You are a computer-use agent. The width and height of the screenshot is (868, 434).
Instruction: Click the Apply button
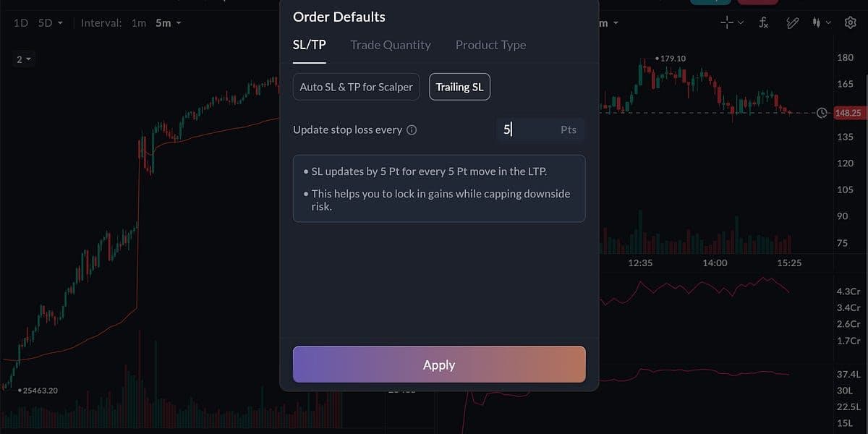tap(439, 365)
